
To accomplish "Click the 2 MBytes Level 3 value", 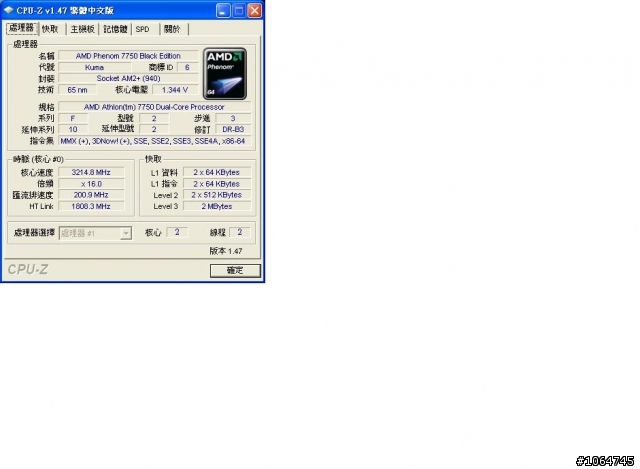I will point(217,206).
